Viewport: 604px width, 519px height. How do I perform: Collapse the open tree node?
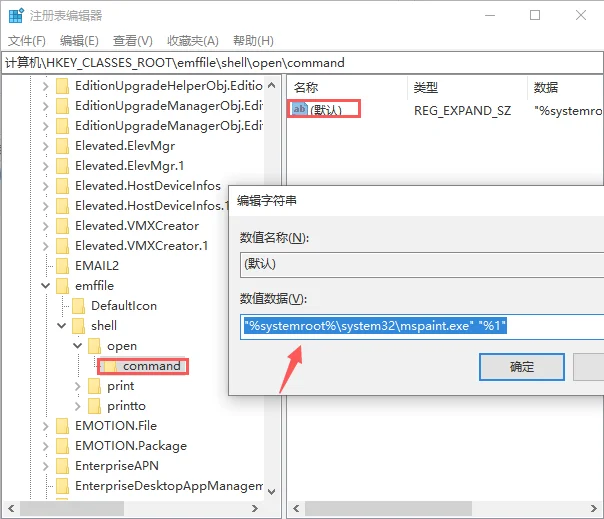point(77,346)
